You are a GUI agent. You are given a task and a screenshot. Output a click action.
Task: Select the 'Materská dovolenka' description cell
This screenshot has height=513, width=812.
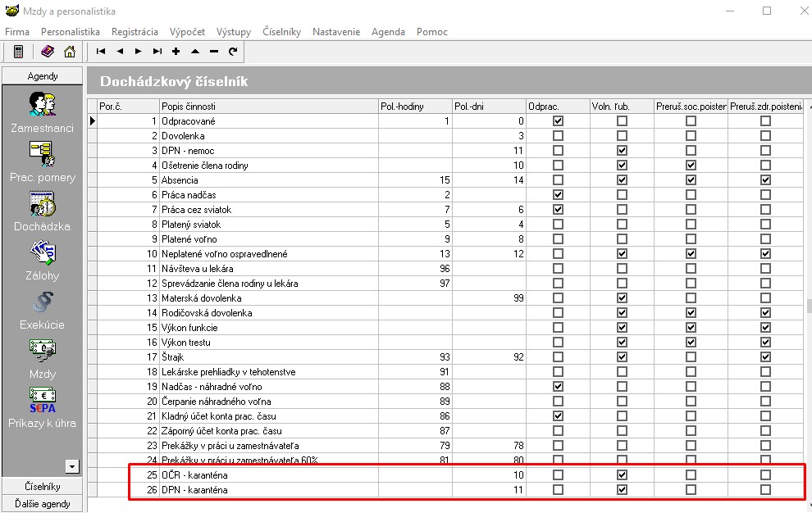pyautogui.click(x=269, y=298)
